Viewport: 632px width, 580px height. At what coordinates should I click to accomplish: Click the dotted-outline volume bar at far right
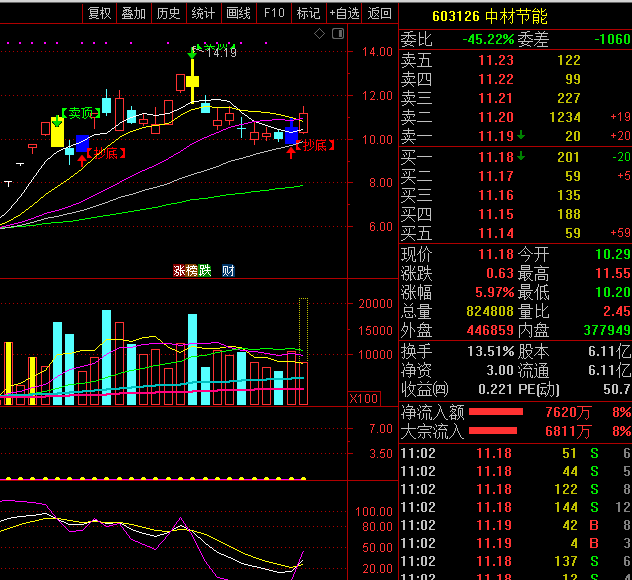pos(303,330)
